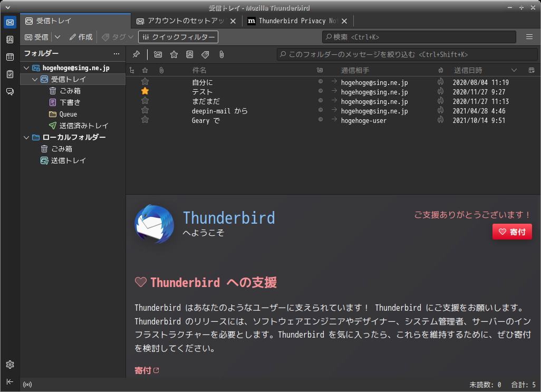Viewport: 541px width, 392px height.
Task: Switch to the 受信トレイ tab
Action: click(x=75, y=21)
